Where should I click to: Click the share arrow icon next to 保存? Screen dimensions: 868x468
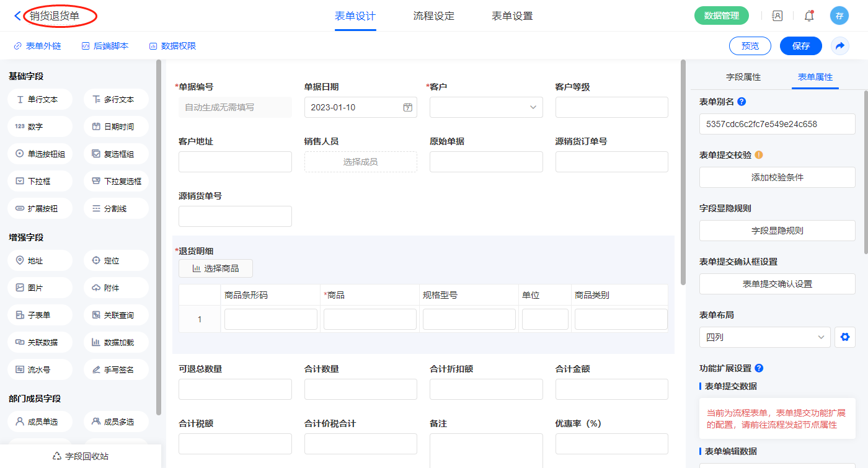(840, 46)
